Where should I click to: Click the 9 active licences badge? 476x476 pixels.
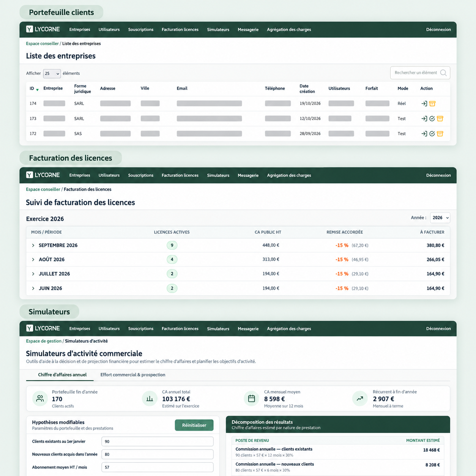coord(172,246)
